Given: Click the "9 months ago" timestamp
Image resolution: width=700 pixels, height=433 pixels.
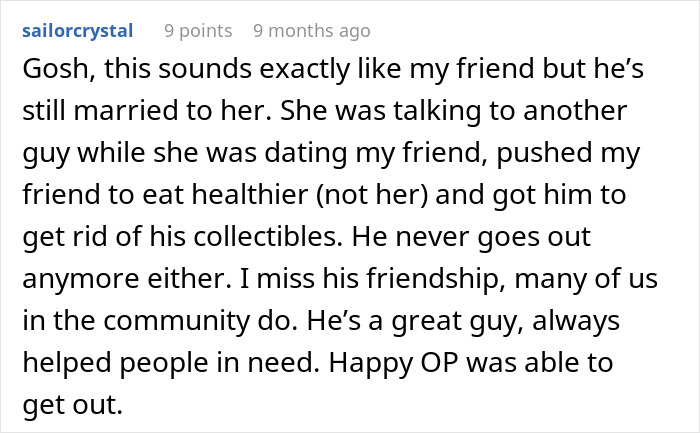Looking at the screenshot, I should [x=311, y=30].
